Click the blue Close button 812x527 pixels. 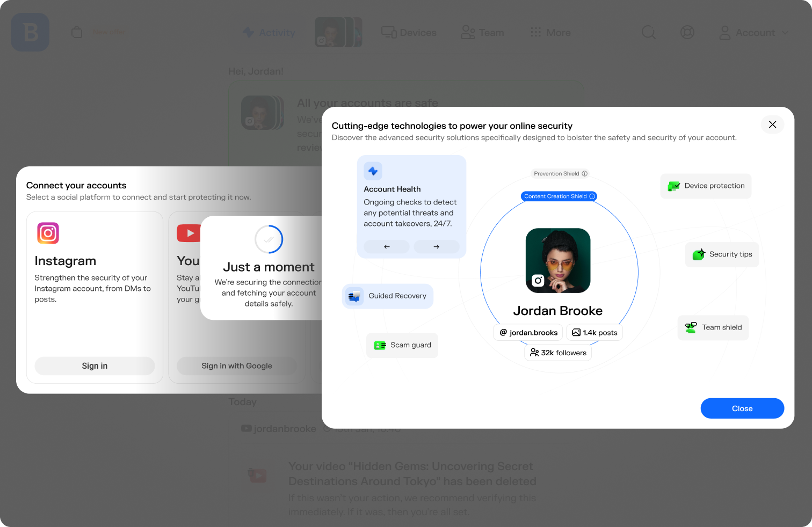(742, 408)
